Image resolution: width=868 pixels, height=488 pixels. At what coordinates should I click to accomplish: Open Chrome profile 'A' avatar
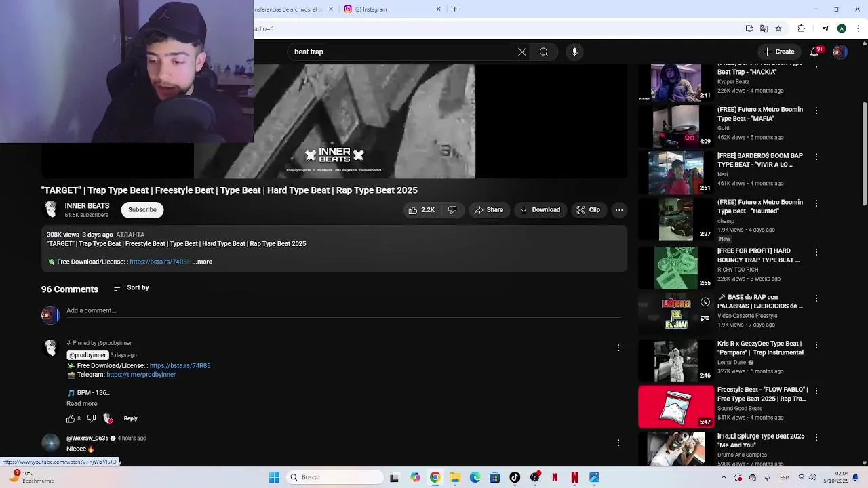[x=842, y=28]
